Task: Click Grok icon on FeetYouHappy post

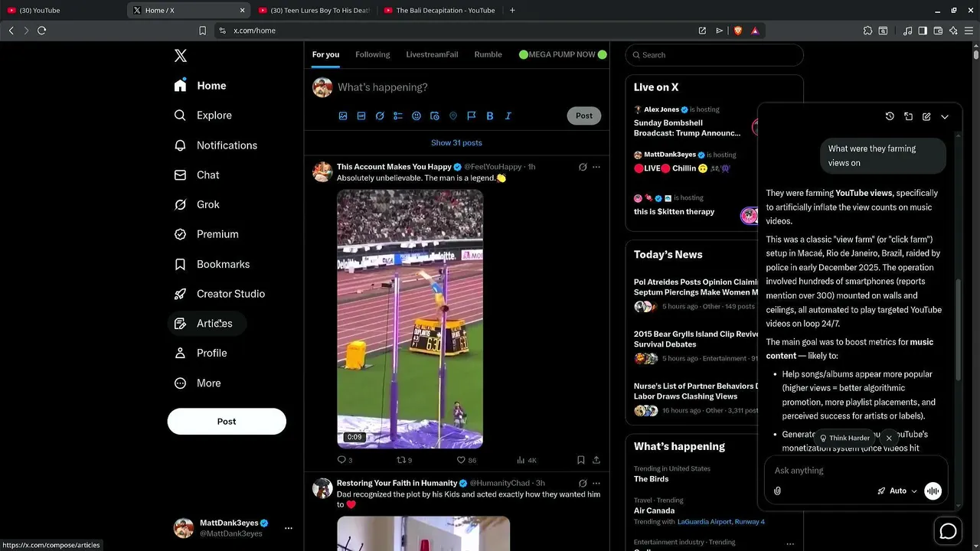Action: (583, 167)
